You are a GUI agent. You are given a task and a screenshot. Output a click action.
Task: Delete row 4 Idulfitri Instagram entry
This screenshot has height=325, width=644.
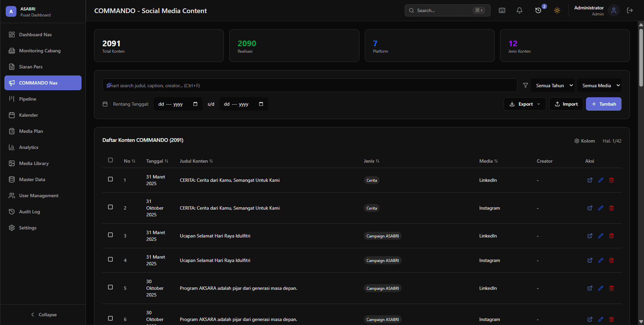click(x=611, y=260)
